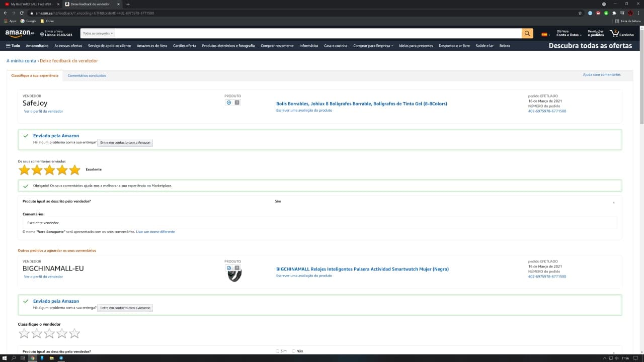Click 'Entre em contacto com a Amazon' for SafeJoy
This screenshot has width=644, height=362.
125,142
